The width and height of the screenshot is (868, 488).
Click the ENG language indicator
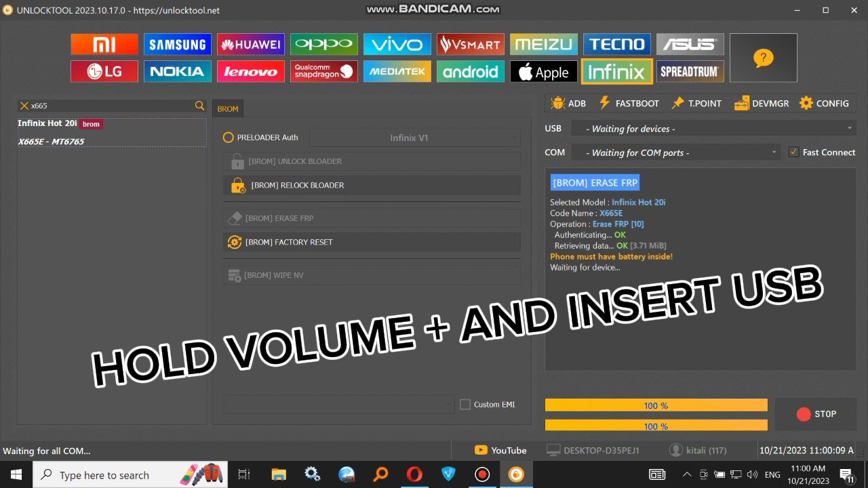772,475
